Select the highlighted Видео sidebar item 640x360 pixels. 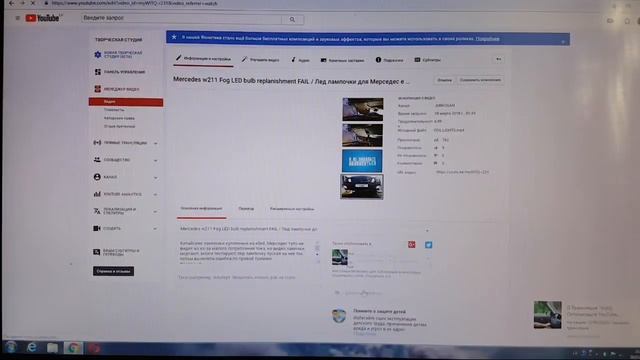point(126,102)
